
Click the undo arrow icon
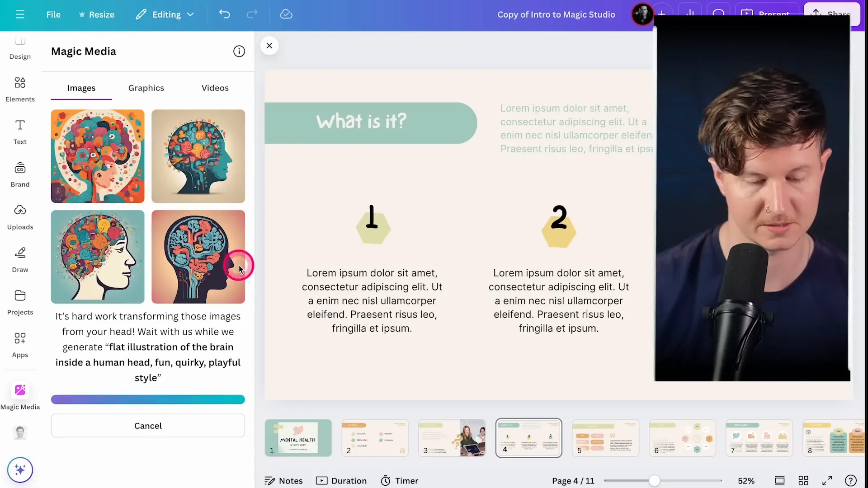click(x=225, y=14)
